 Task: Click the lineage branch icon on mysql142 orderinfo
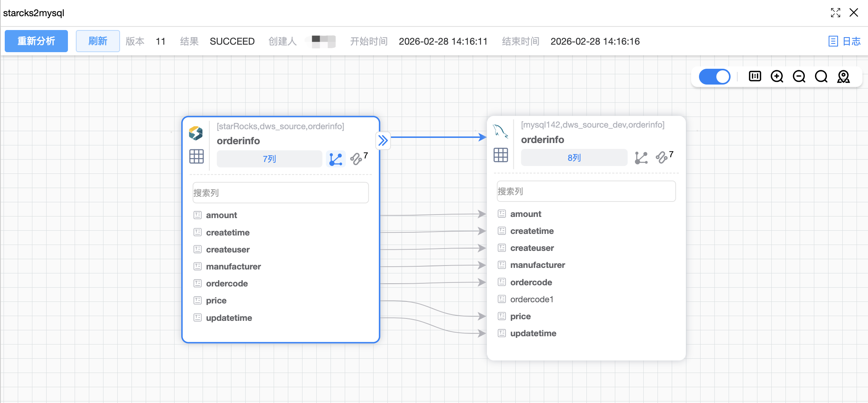[641, 158]
